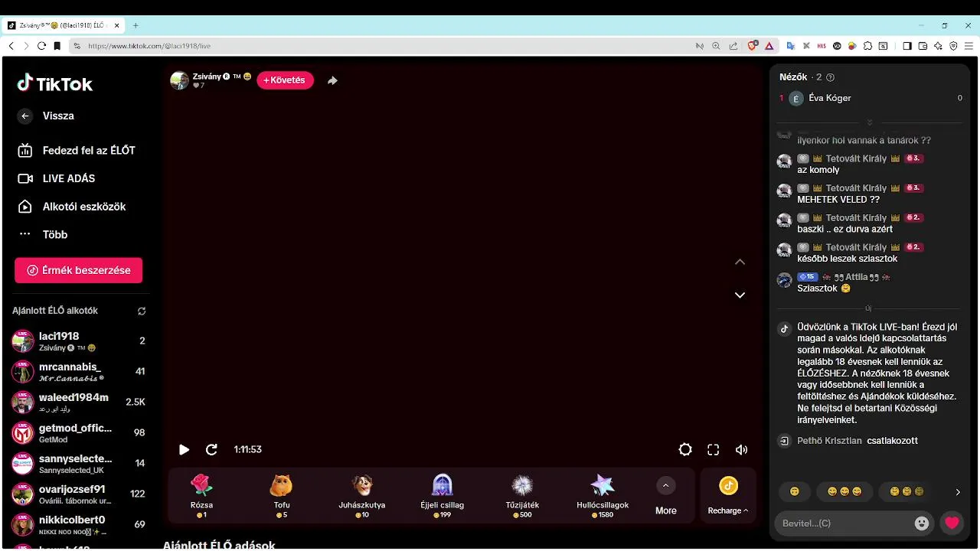Open Brave Rewards triangle icon
Viewport: 980px width, 551px height.
coord(769,46)
